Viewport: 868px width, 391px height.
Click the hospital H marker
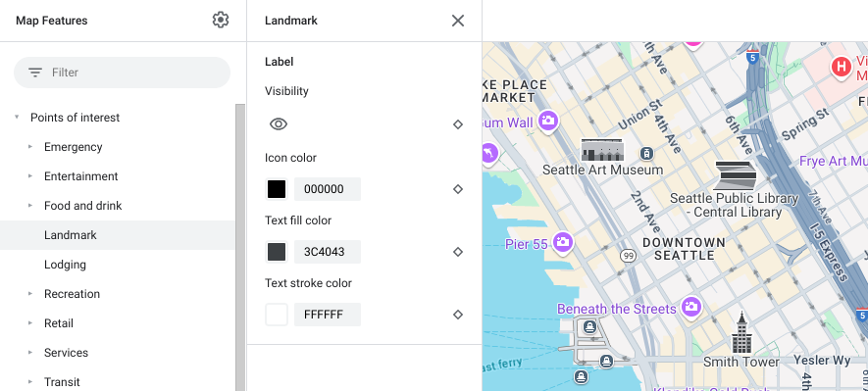point(842,68)
